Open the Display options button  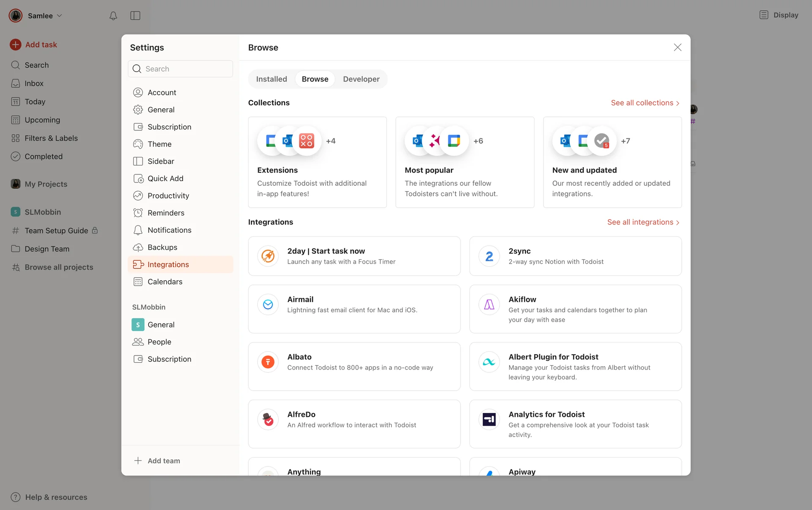pyautogui.click(x=779, y=15)
